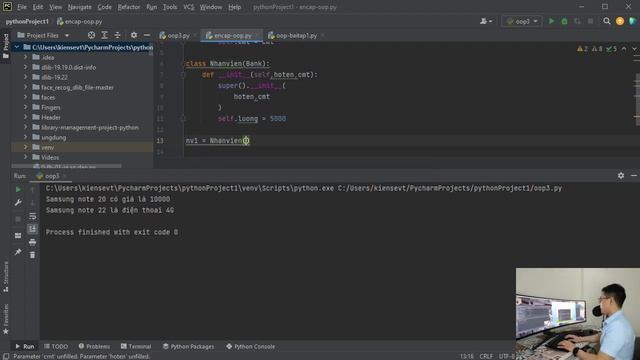Click the inspections warning count widget
This screenshot has width=640, height=360.
(597, 49)
